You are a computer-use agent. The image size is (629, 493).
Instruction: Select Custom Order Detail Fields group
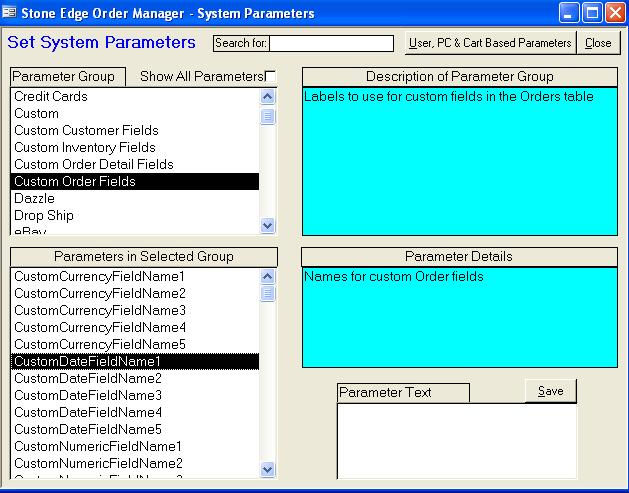tap(135, 164)
